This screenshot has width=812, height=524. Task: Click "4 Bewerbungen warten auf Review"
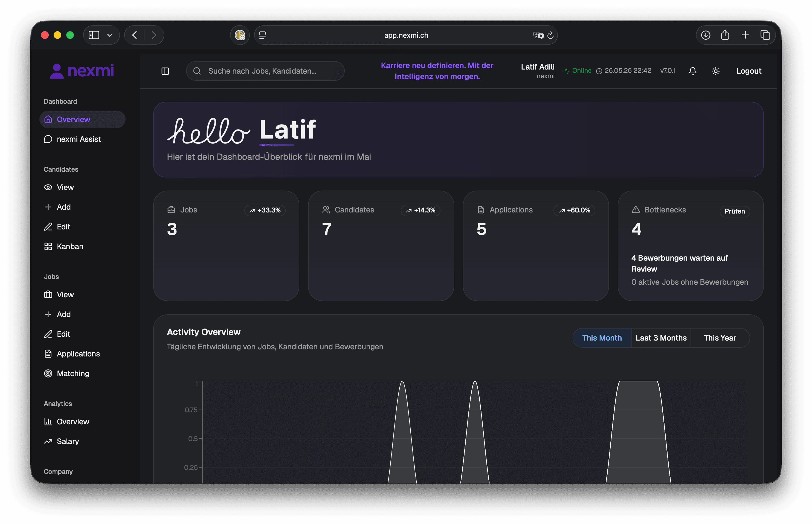tap(679, 263)
